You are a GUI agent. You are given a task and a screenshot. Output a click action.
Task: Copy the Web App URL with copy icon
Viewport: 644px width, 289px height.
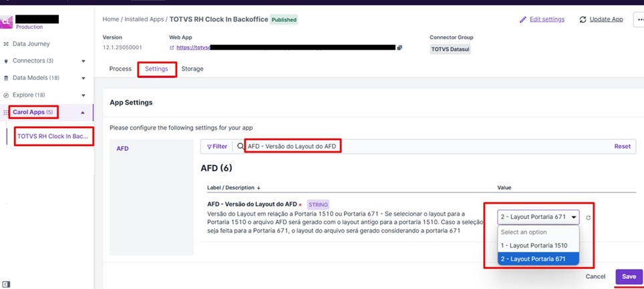(399, 47)
